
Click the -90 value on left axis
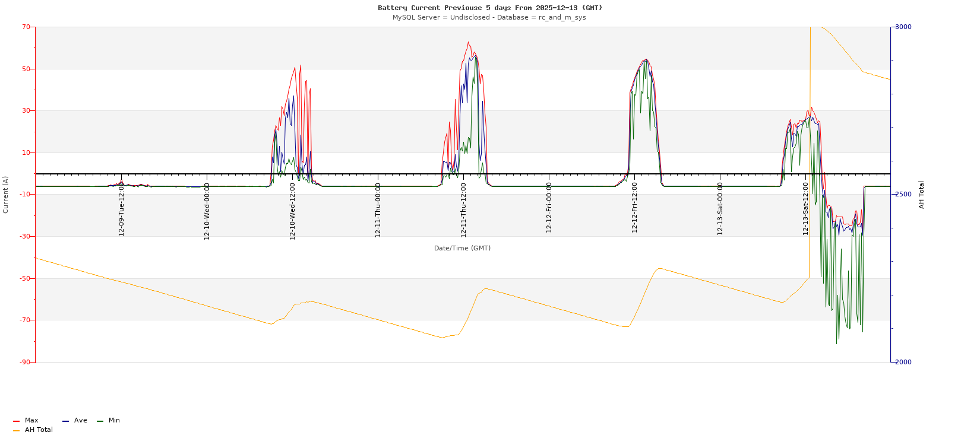click(x=26, y=362)
